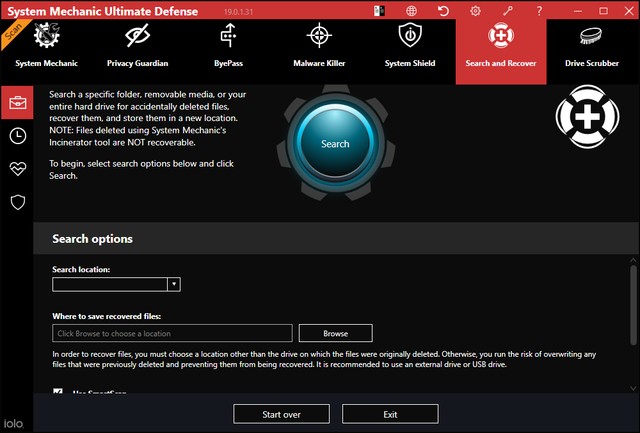640x433 pixels.
Task: Close the System Mechanic window
Action: (629, 11)
